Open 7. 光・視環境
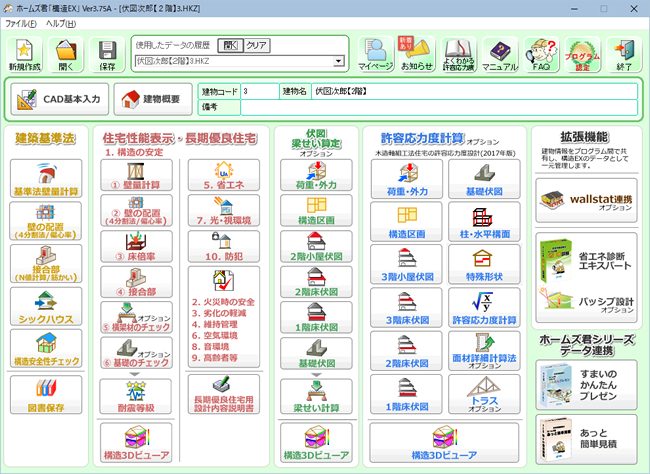 (224, 211)
